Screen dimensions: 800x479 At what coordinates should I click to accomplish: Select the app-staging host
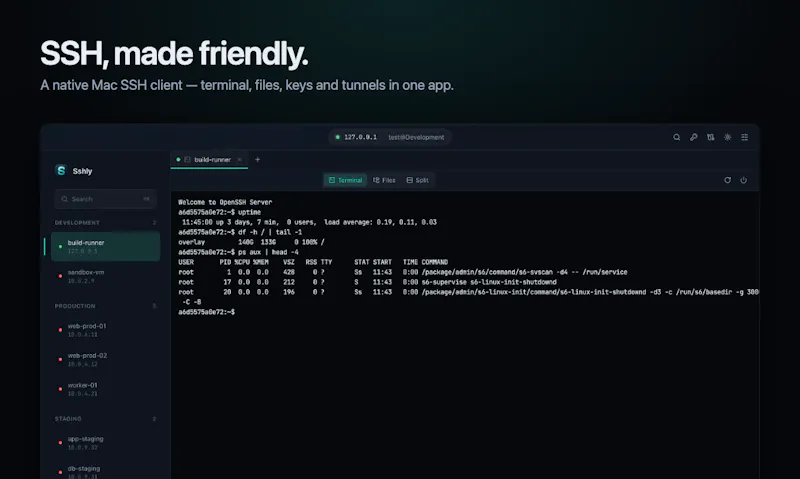tap(105, 442)
